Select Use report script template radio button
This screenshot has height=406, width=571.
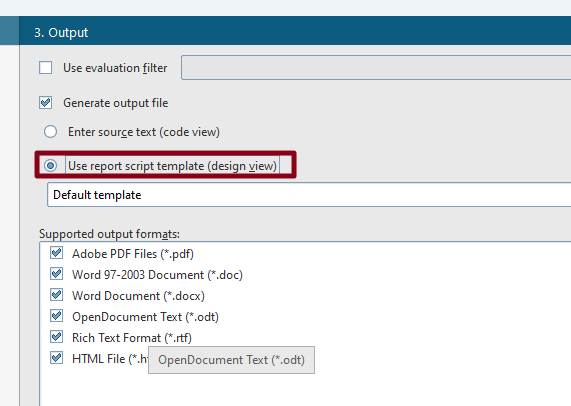[x=50, y=166]
